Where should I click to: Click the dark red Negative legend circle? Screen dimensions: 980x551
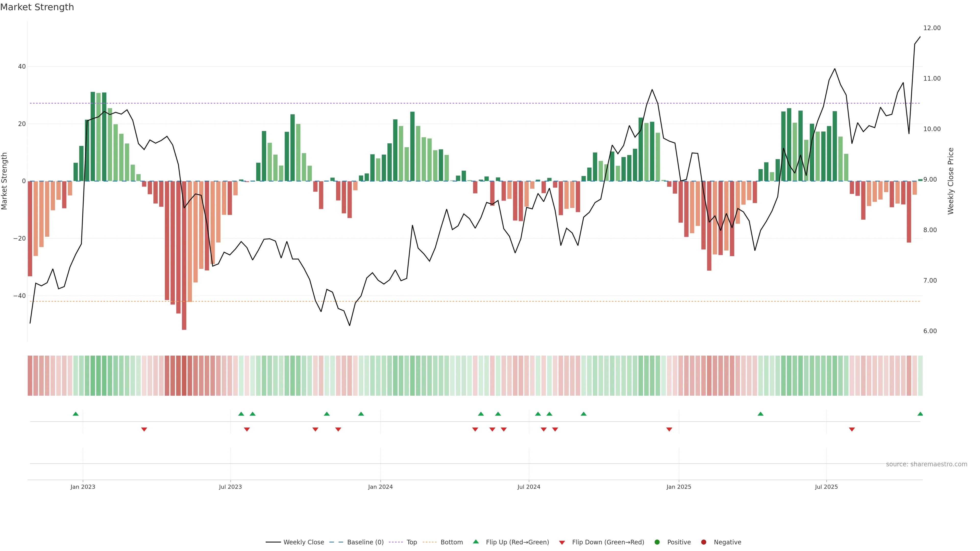coord(703,542)
